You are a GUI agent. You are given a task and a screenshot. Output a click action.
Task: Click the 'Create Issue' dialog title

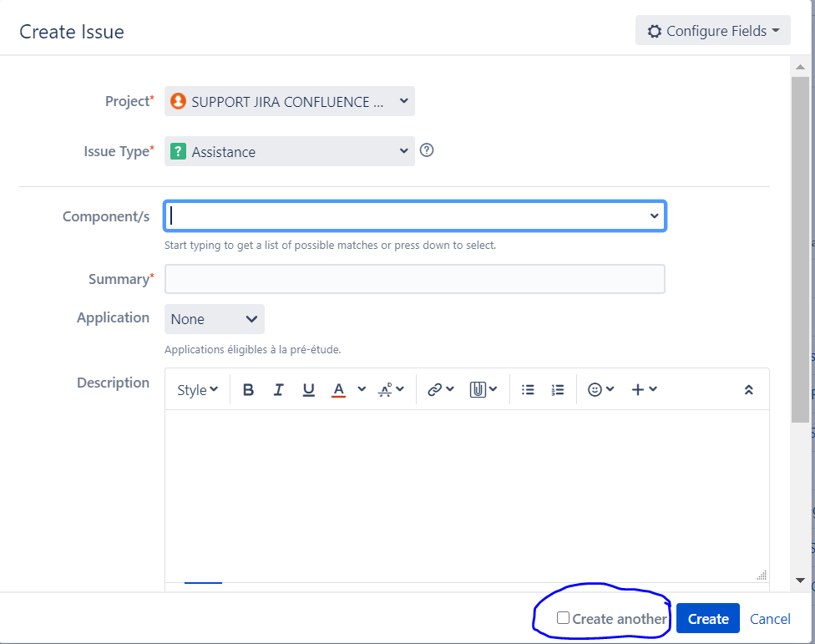[x=72, y=32]
